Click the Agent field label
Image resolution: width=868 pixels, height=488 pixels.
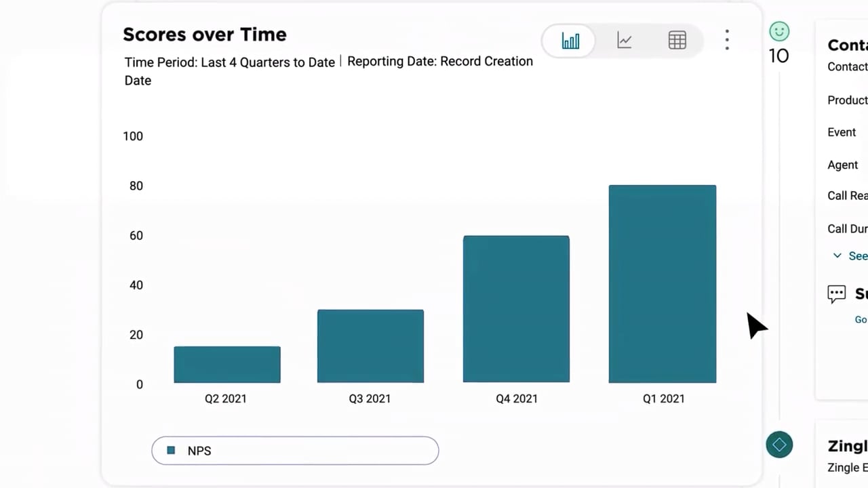842,165
